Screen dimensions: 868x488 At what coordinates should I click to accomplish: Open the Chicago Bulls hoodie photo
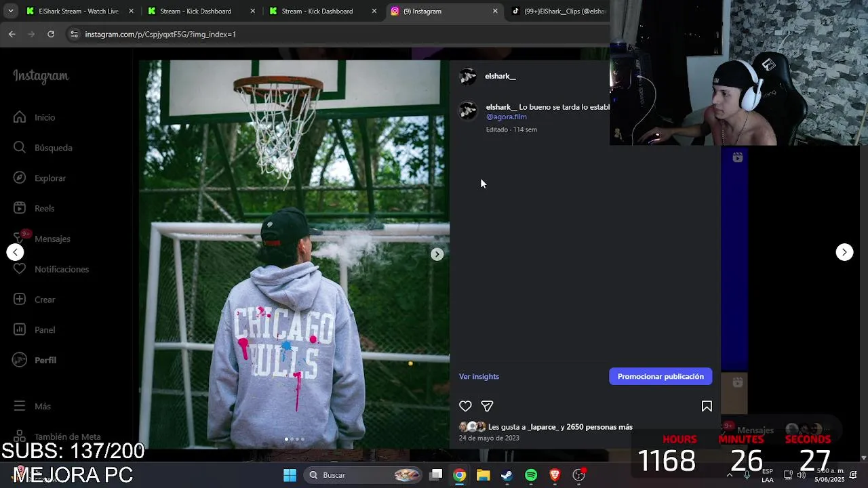(x=294, y=254)
